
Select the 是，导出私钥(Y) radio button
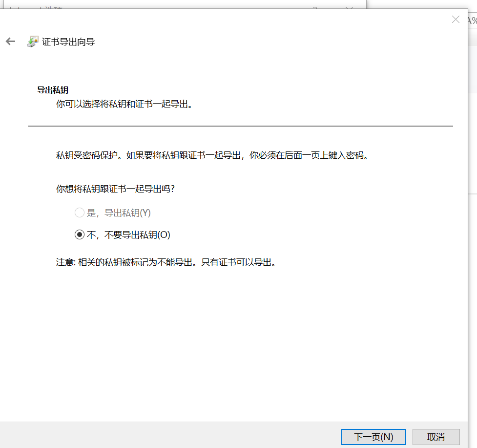[x=79, y=213]
